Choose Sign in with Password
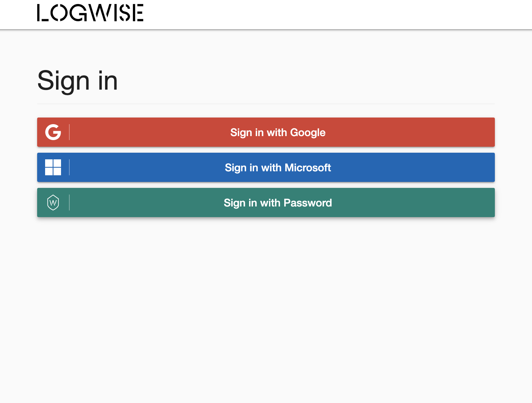The width and height of the screenshot is (532, 403). click(x=278, y=202)
